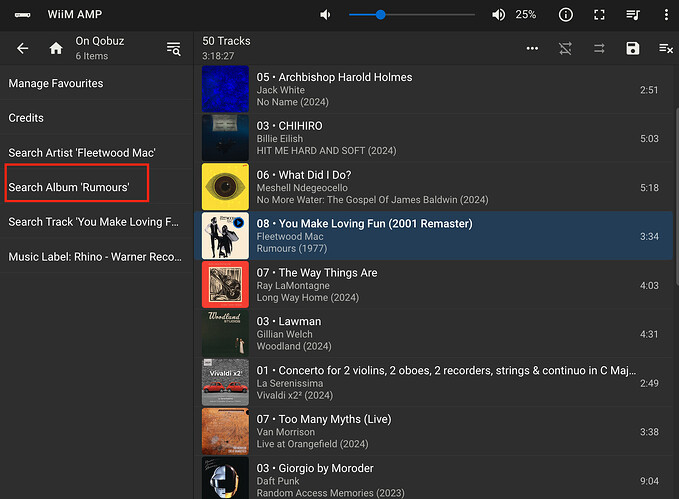Open the info icon in top bar
Viewport: 679px width, 499px height.
pyautogui.click(x=566, y=15)
